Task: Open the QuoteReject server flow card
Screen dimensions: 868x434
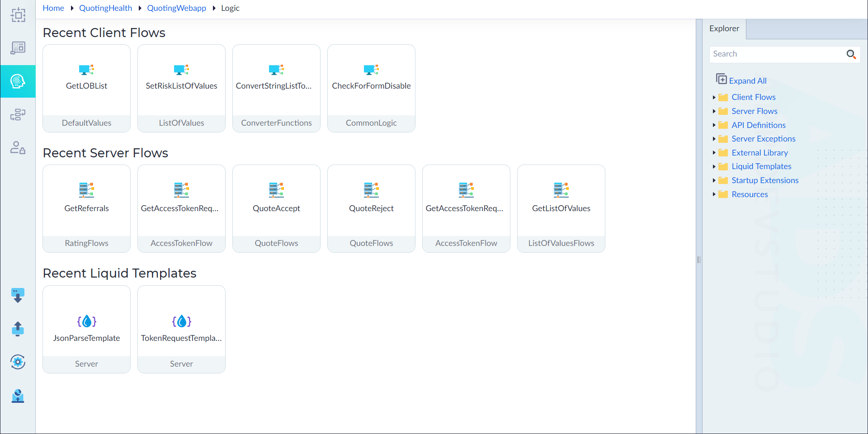Action: point(371,208)
